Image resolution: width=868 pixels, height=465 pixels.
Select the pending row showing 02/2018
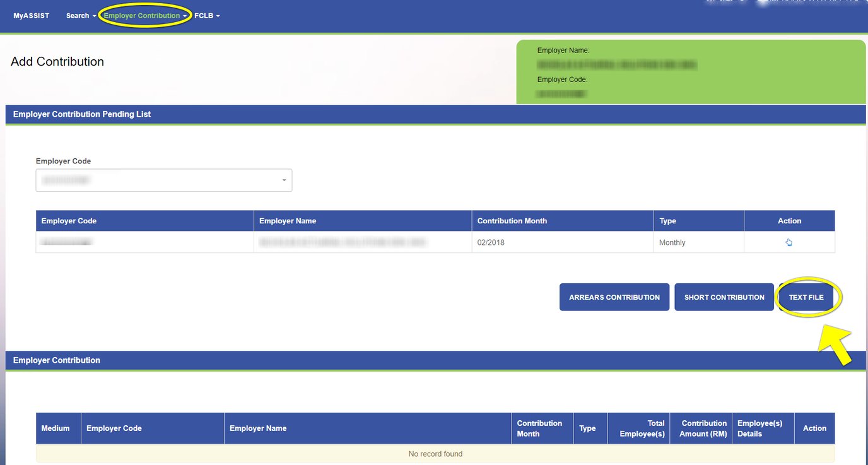click(435, 242)
